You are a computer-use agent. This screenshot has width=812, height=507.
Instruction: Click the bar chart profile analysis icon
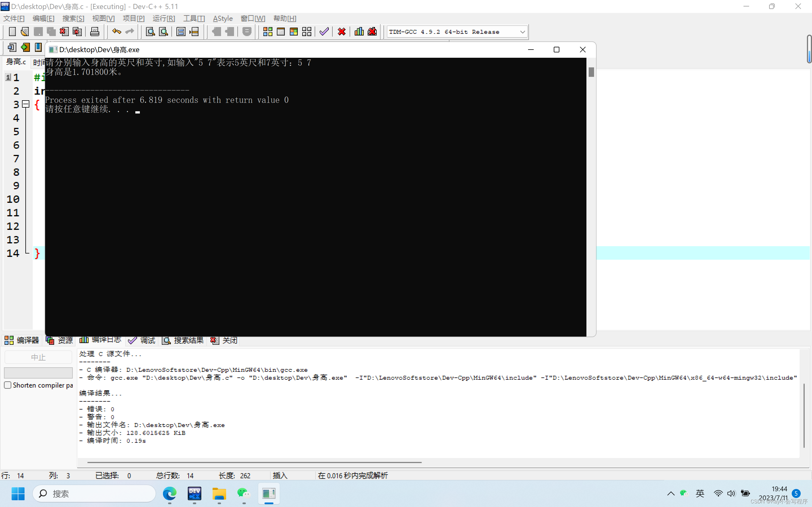tap(359, 32)
